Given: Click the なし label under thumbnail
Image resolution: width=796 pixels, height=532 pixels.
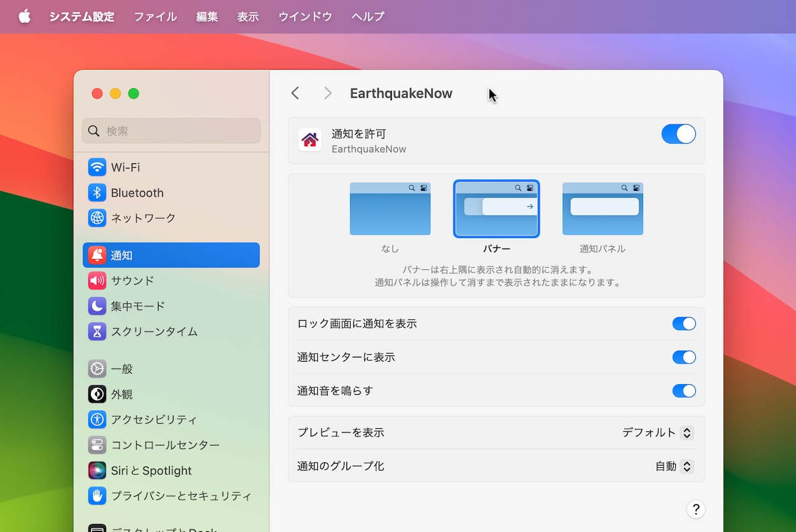Looking at the screenshot, I should point(390,249).
